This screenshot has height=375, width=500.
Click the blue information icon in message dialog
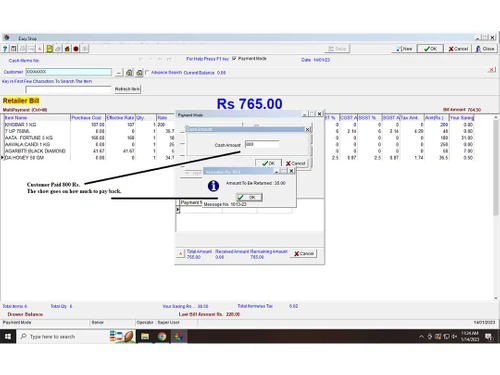[213, 186]
